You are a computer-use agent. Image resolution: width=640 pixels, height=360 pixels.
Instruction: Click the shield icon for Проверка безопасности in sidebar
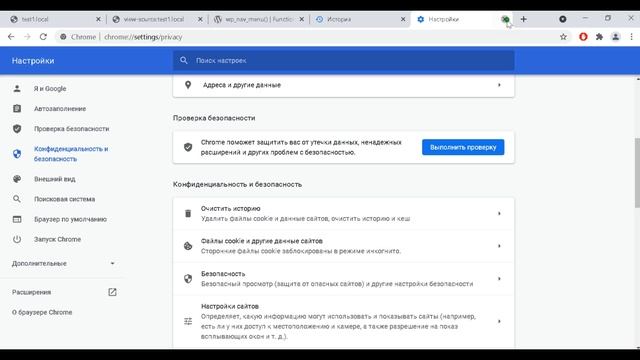pyautogui.click(x=17, y=129)
